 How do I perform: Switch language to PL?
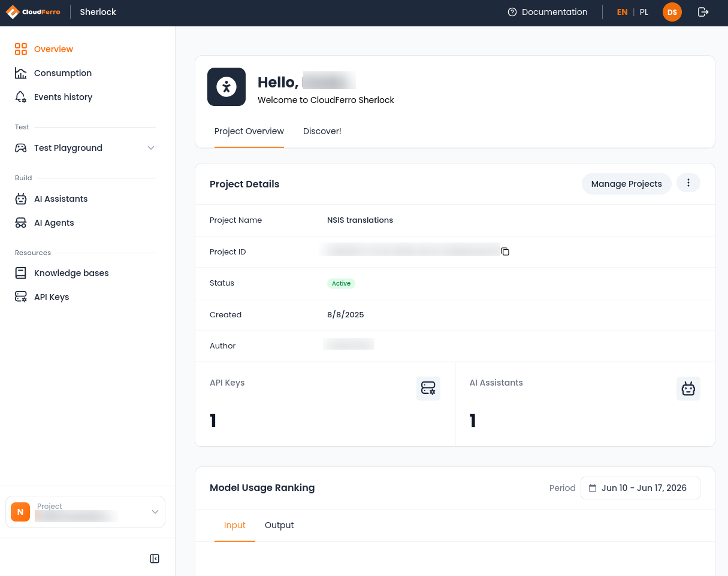pyautogui.click(x=644, y=12)
